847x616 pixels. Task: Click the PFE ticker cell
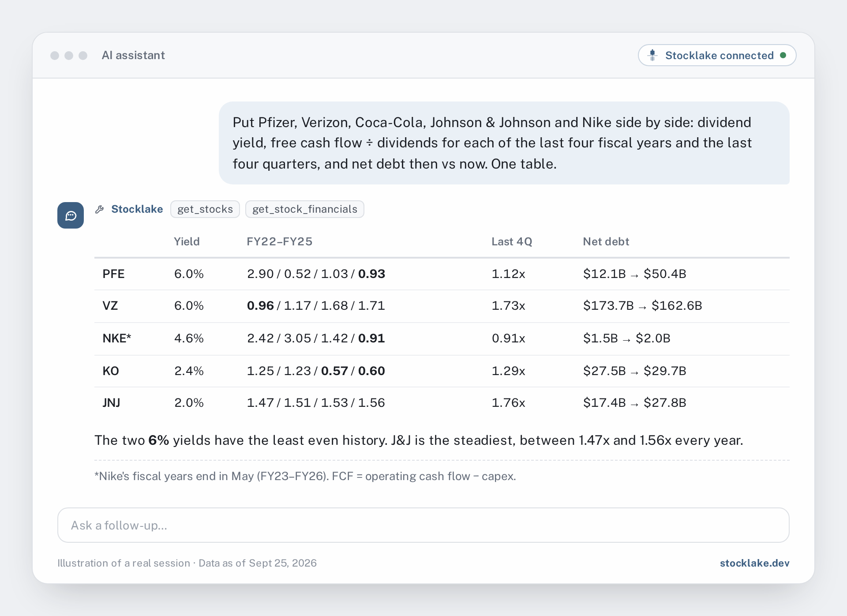(113, 274)
